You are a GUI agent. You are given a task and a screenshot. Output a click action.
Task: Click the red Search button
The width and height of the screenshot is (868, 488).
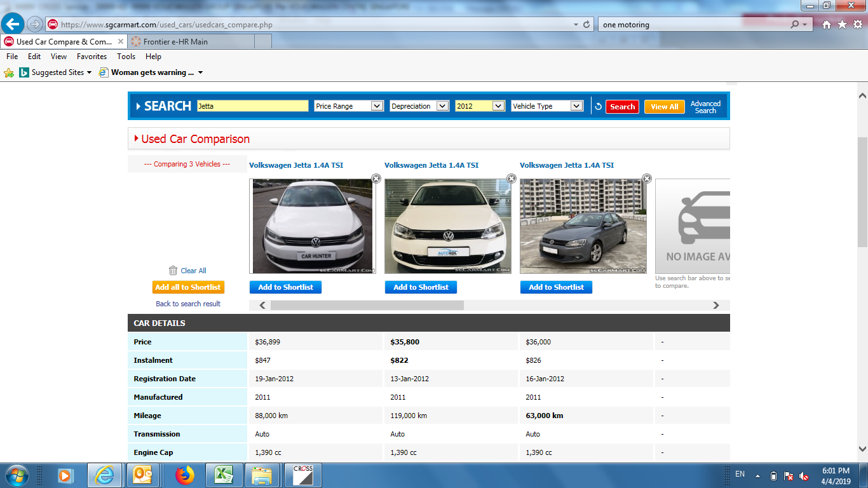[x=622, y=107]
